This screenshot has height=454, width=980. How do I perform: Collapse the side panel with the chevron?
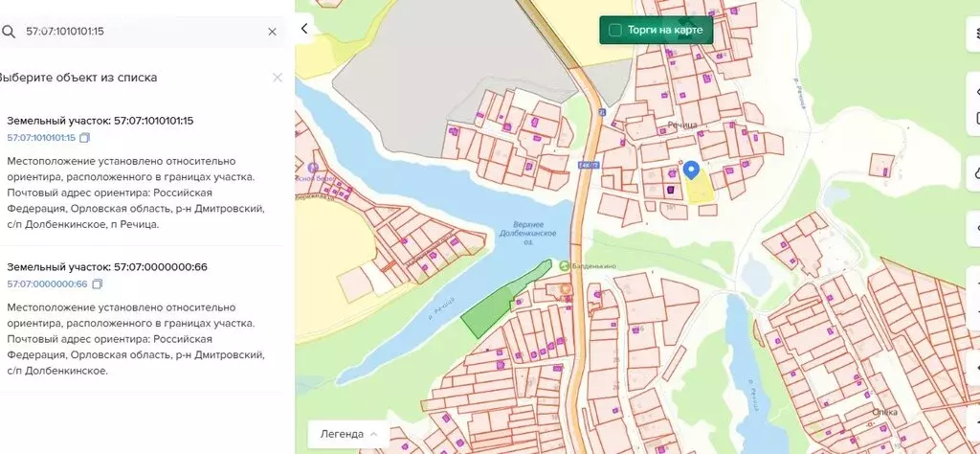304,29
